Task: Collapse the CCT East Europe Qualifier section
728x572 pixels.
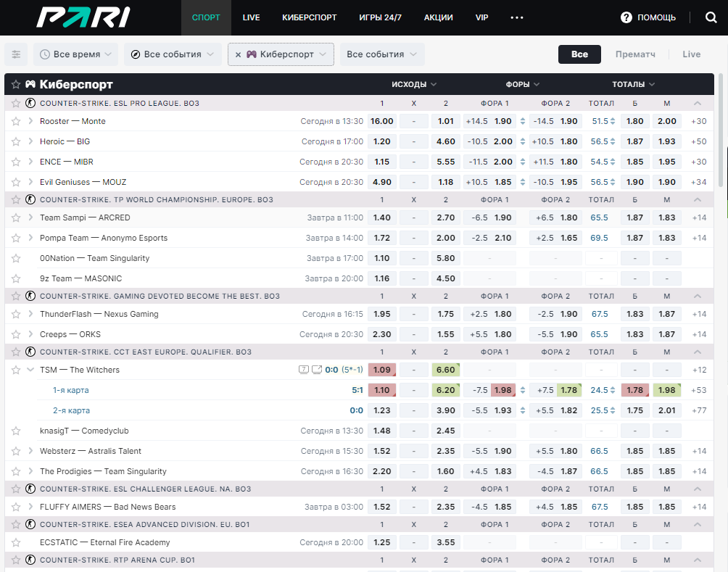Action: (697, 352)
